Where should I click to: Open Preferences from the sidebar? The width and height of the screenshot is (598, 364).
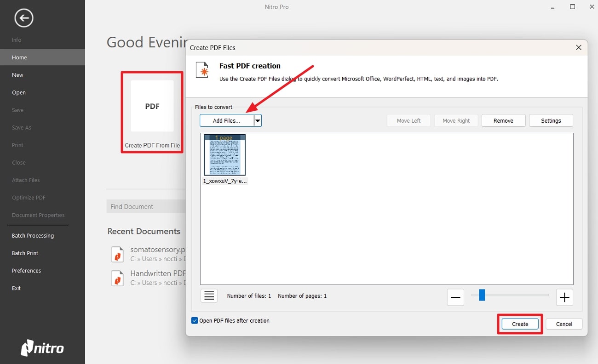click(x=26, y=270)
